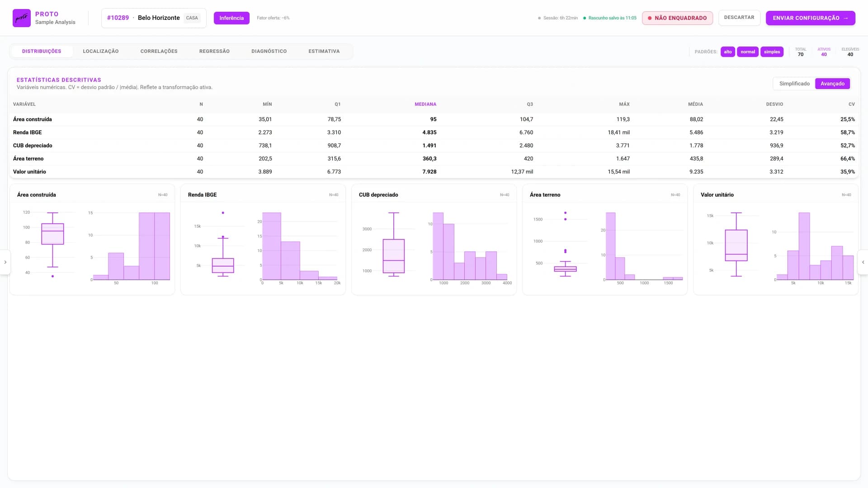The image size is (868, 488).
Task: Toggle the simples pattern filter
Action: point(772,52)
